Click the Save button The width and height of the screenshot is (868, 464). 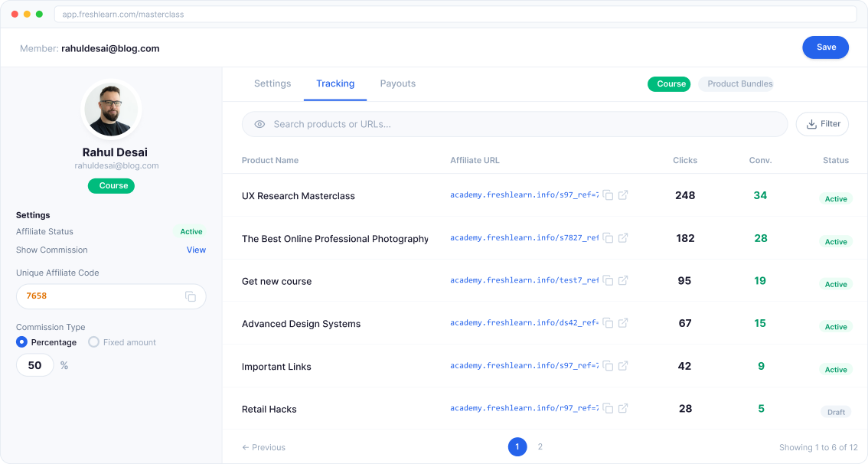(825, 47)
